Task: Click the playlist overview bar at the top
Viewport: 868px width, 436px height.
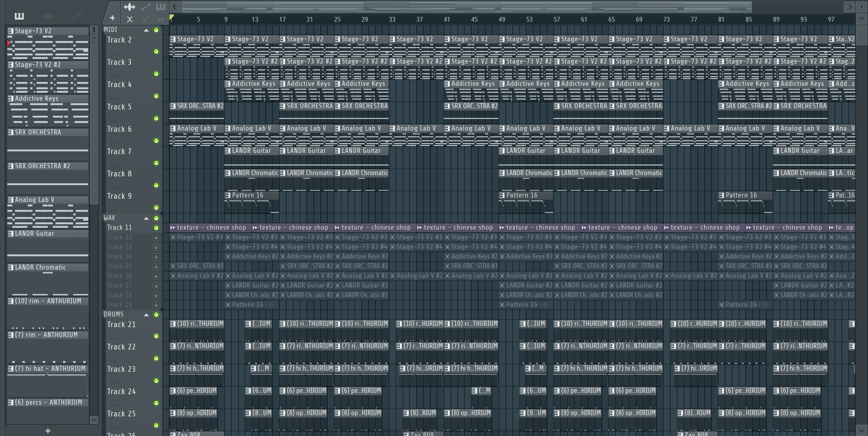Action: coord(467,6)
